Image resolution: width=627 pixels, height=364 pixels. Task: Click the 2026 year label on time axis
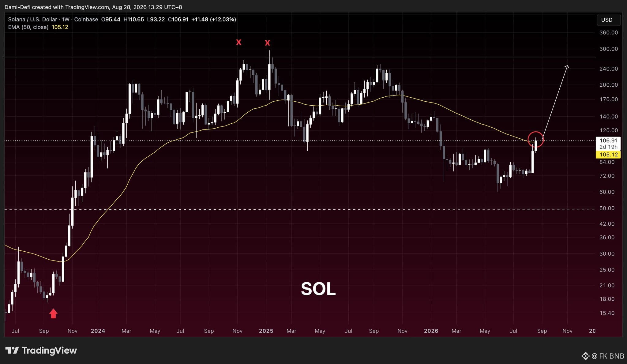tap(431, 331)
